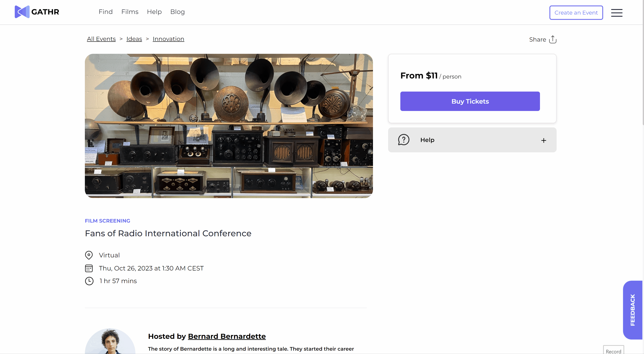
Task: Click the help question mark icon
Action: (x=404, y=139)
